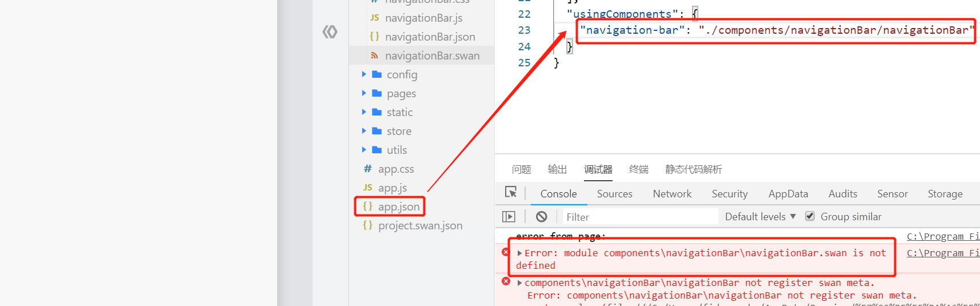Open app.json in the file tree
The image size is (980, 306).
click(399, 206)
